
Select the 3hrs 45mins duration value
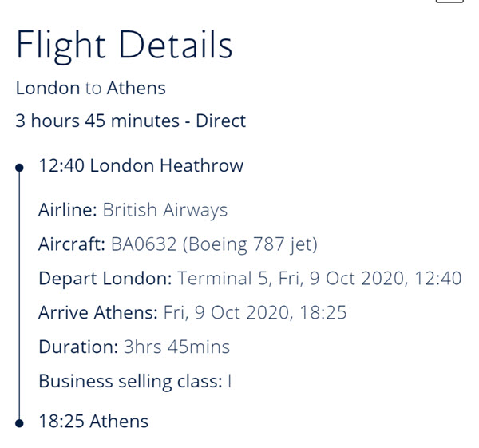[176, 347]
